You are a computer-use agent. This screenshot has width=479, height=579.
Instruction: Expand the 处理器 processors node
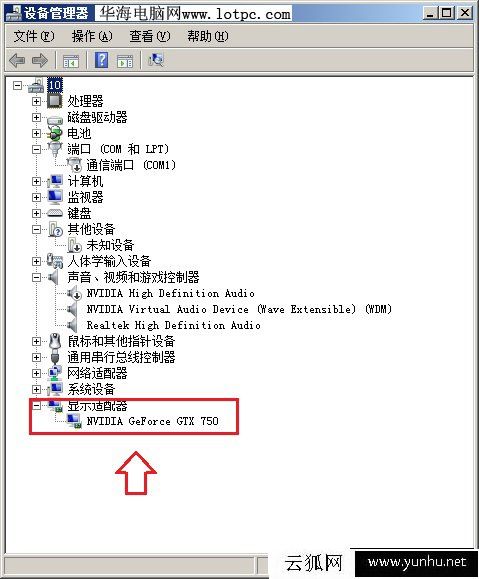coord(36,101)
